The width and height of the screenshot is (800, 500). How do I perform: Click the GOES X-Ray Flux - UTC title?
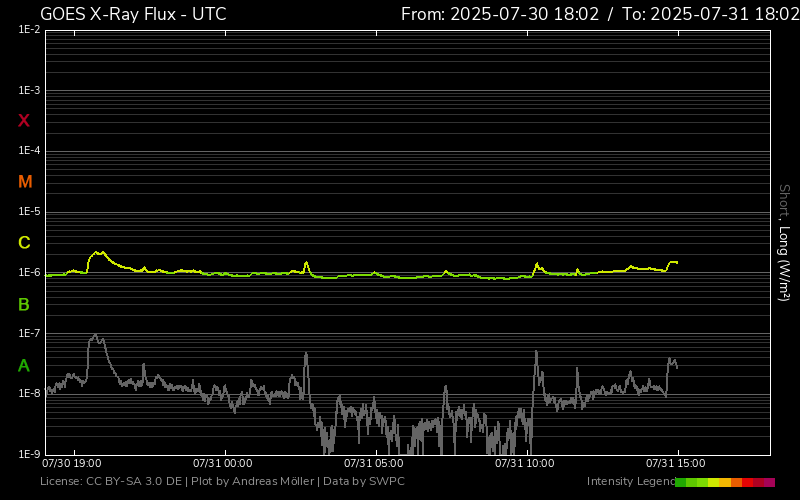pos(133,14)
